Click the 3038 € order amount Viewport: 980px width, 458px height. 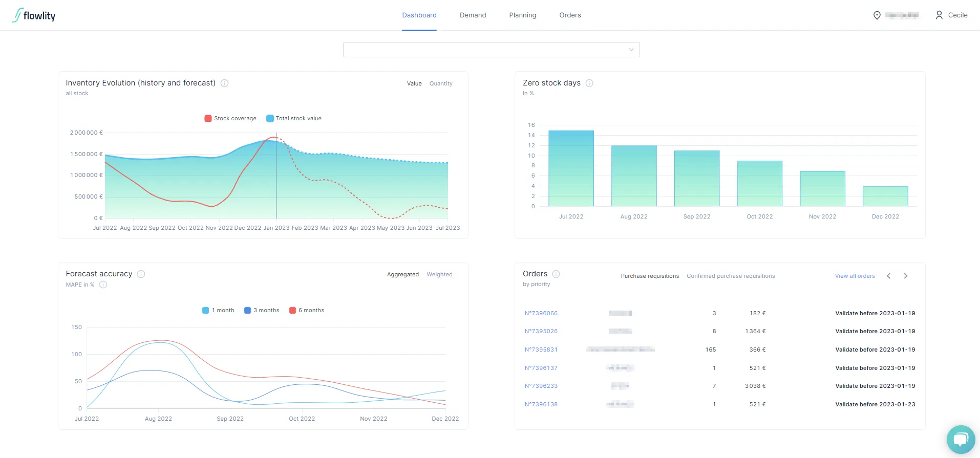tap(755, 386)
